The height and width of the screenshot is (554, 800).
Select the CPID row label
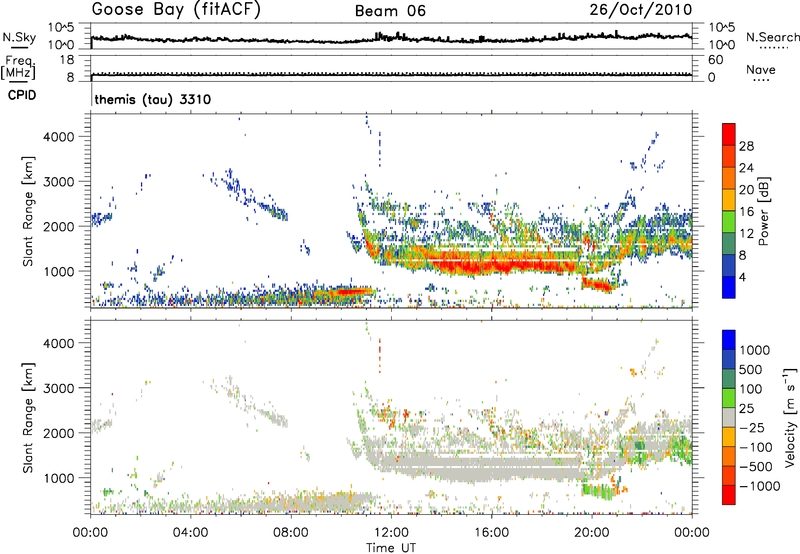(x=22, y=95)
